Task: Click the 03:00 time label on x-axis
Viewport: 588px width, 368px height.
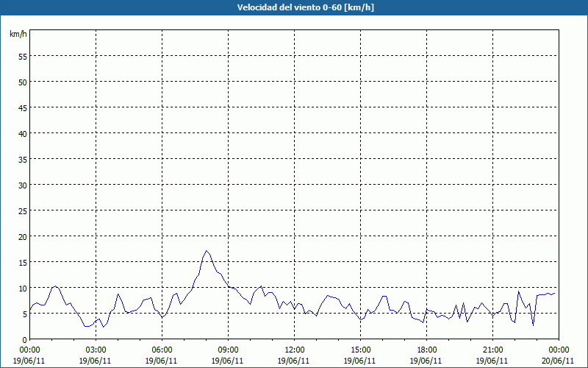Action: coord(96,350)
